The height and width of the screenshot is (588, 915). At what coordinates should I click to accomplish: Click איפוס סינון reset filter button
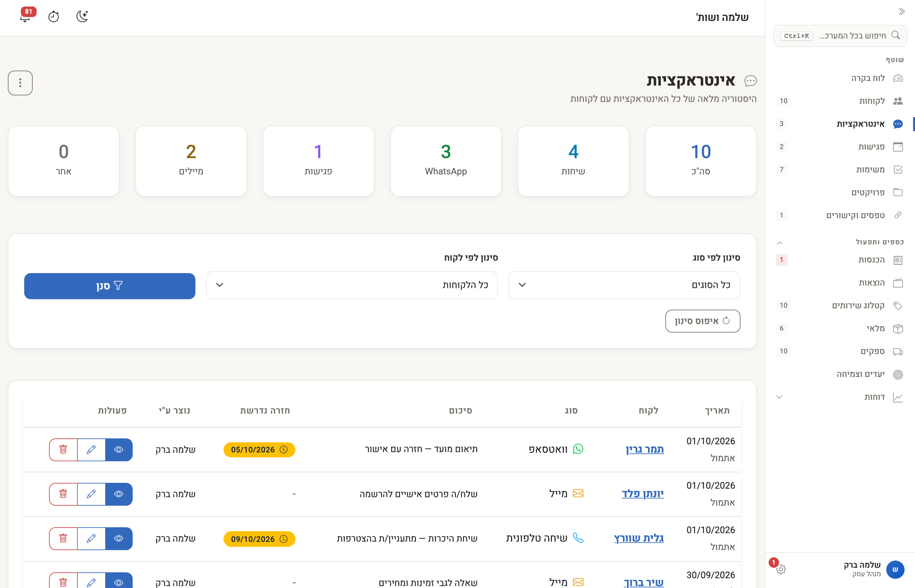point(703,321)
